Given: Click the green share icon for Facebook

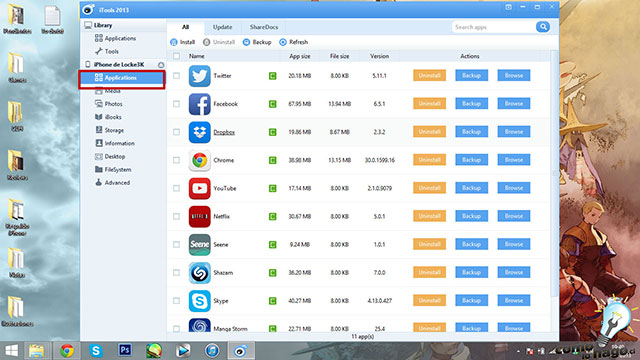Looking at the screenshot, I should 273,104.
